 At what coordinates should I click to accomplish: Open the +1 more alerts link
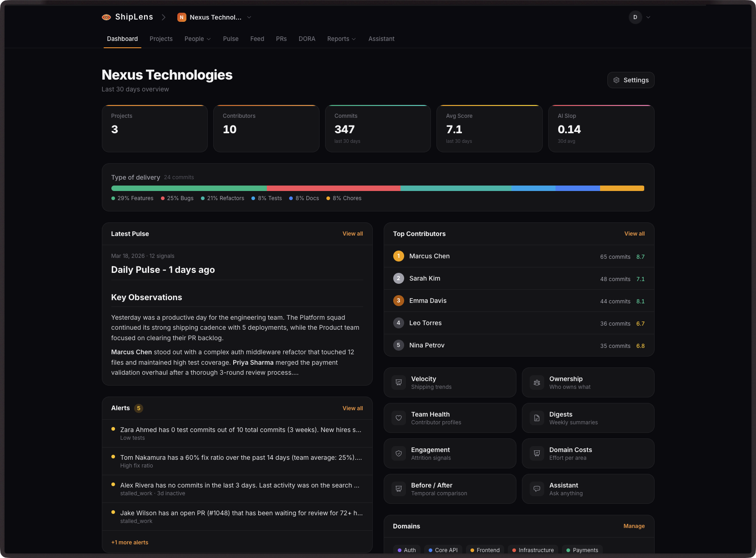click(130, 542)
